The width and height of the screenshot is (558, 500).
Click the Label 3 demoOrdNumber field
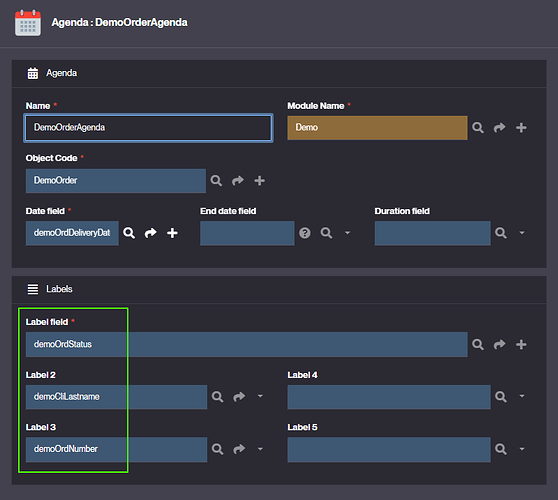pyautogui.click(x=116, y=449)
